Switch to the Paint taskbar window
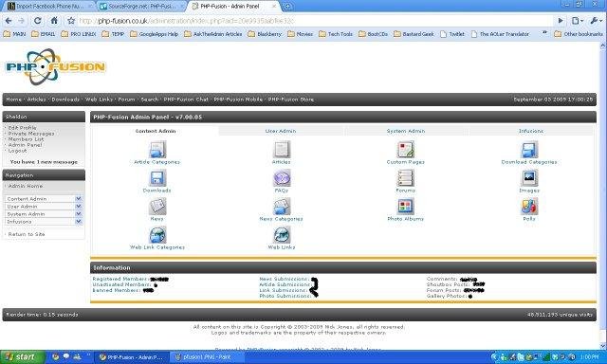This screenshot has width=607, height=364. click(x=207, y=357)
